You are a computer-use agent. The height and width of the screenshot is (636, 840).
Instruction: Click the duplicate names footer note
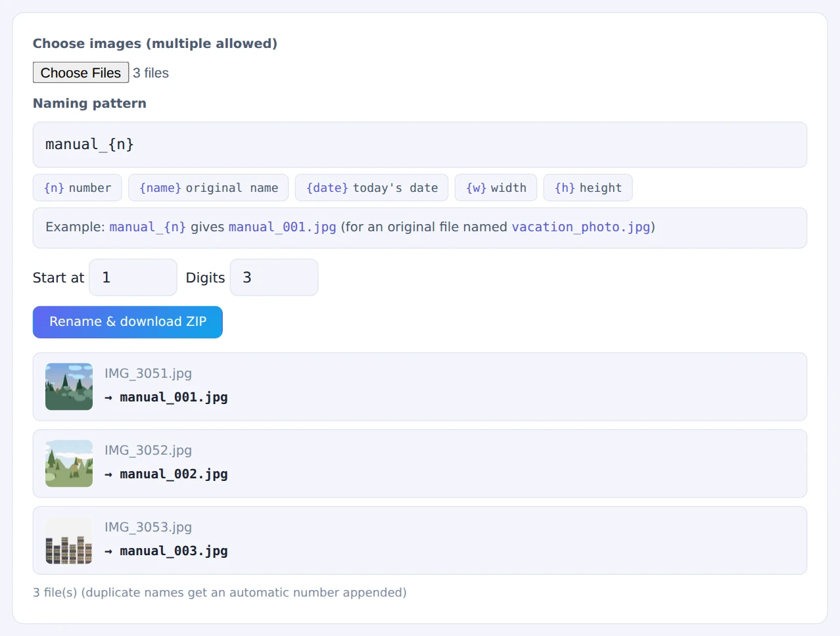click(220, 592)
